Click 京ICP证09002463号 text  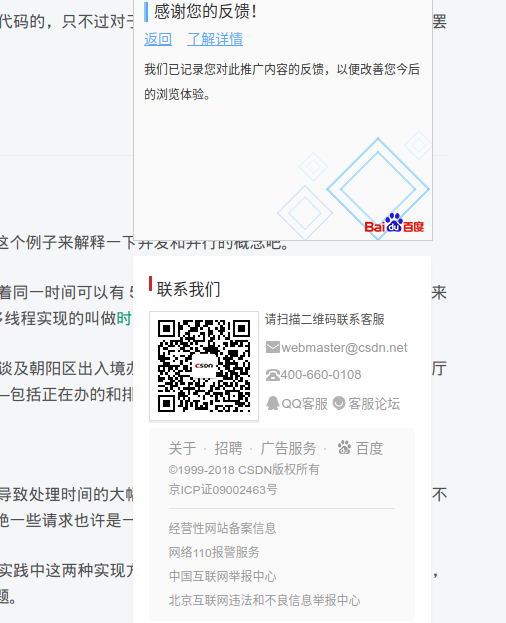pyautogui.click(x=223, y=490)
